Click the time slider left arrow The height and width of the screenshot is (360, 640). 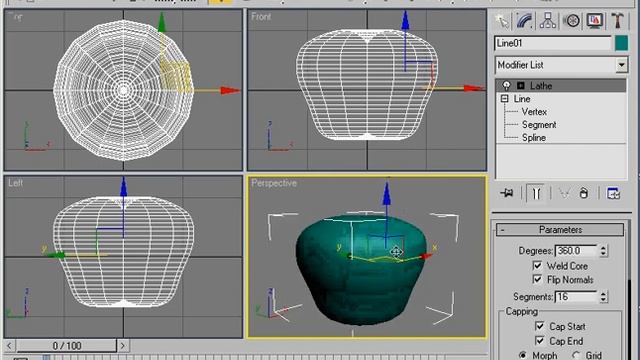9,346
